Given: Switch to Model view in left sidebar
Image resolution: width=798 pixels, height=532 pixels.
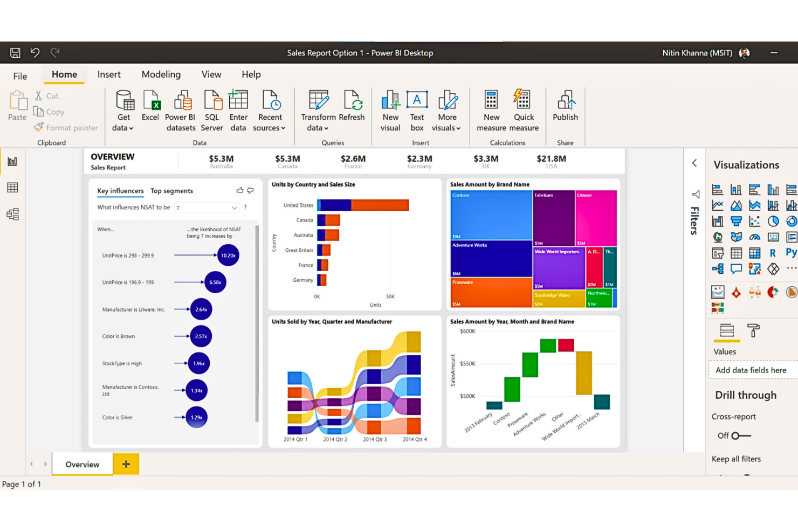Looking at the screenshot, I should point(12,214).
